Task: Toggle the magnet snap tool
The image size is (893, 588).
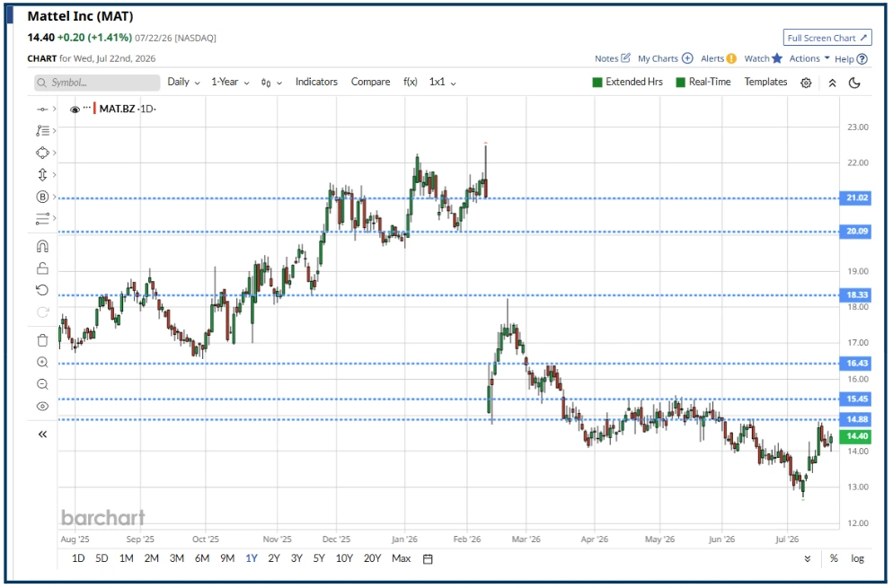Action: pyautogui.click(x=42, y=247)
